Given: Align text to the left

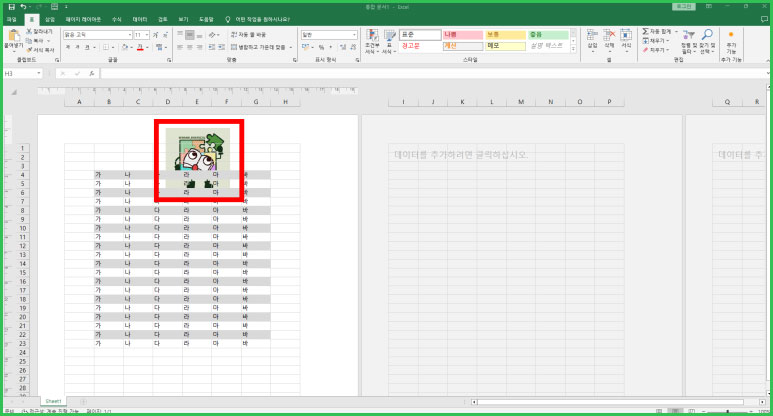Looking at the screenshot, I should (180, 47).
